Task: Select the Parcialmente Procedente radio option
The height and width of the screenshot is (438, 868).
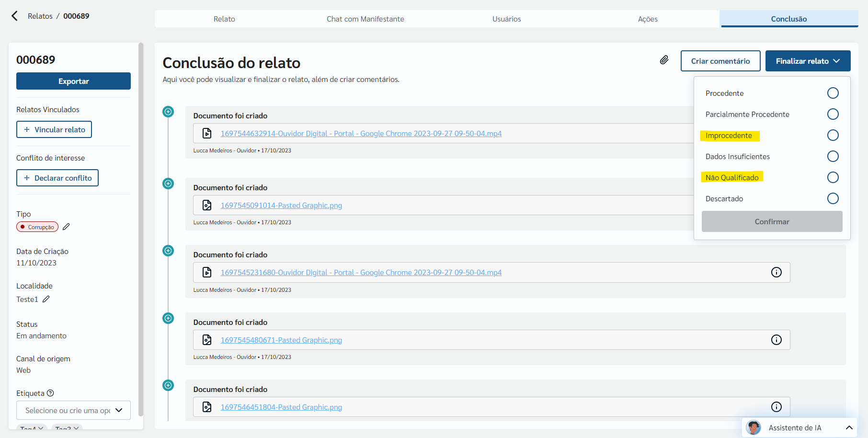Action: [833, 114]
